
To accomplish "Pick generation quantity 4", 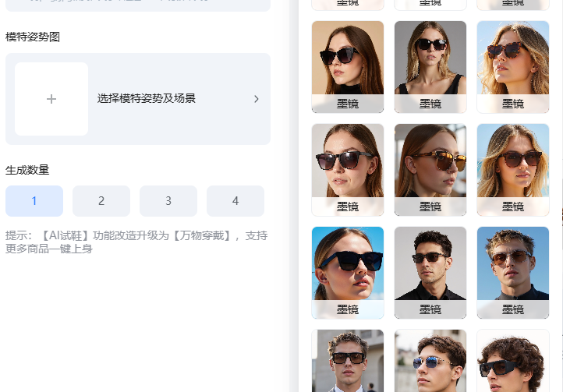I will click(235, 201).
